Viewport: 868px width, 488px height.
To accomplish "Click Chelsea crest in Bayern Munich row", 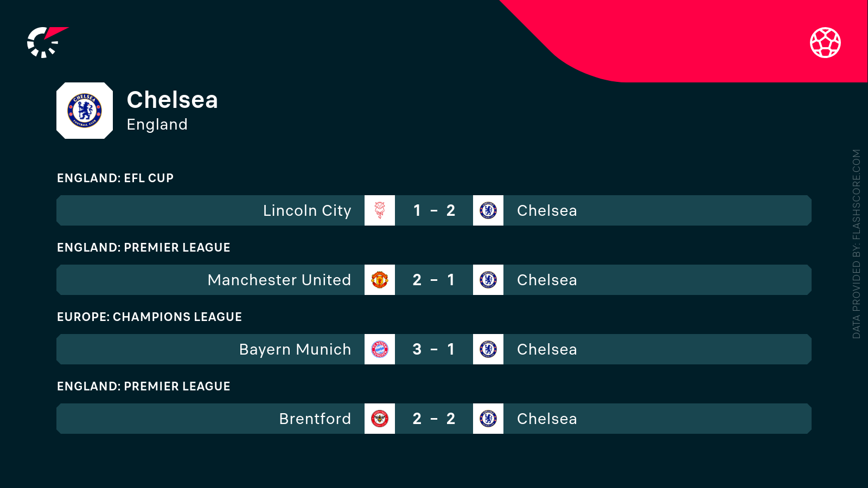I will point(488,349).
